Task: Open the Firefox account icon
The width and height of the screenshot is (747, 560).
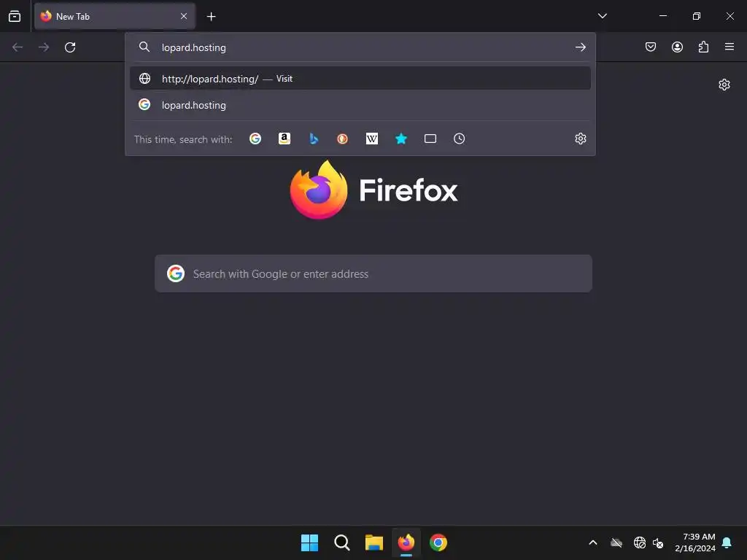Action: [677, 47]
